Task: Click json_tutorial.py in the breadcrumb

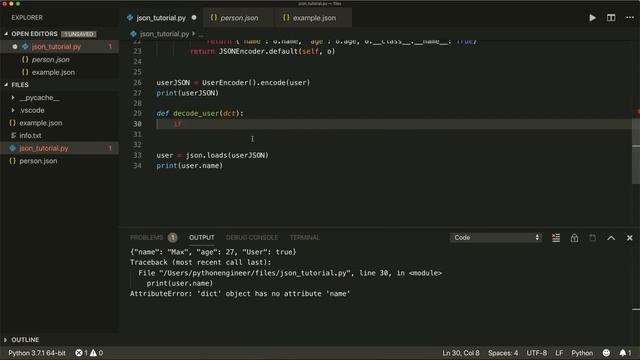Action: (x=164, y=34)
